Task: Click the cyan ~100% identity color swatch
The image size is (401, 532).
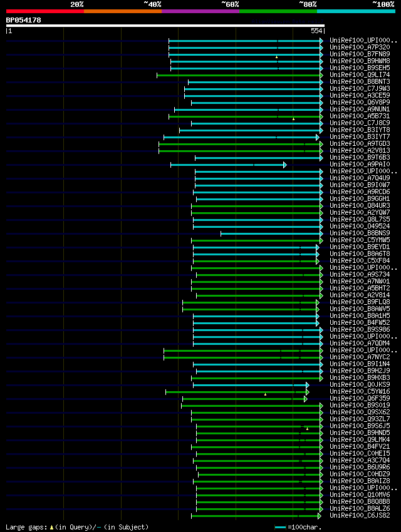Action: (x=356, y=11)
